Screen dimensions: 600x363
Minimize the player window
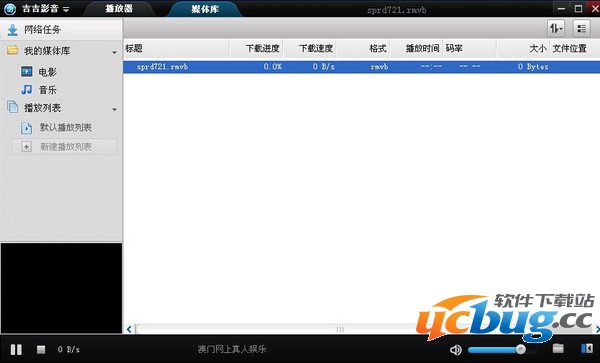click(561, 8)
